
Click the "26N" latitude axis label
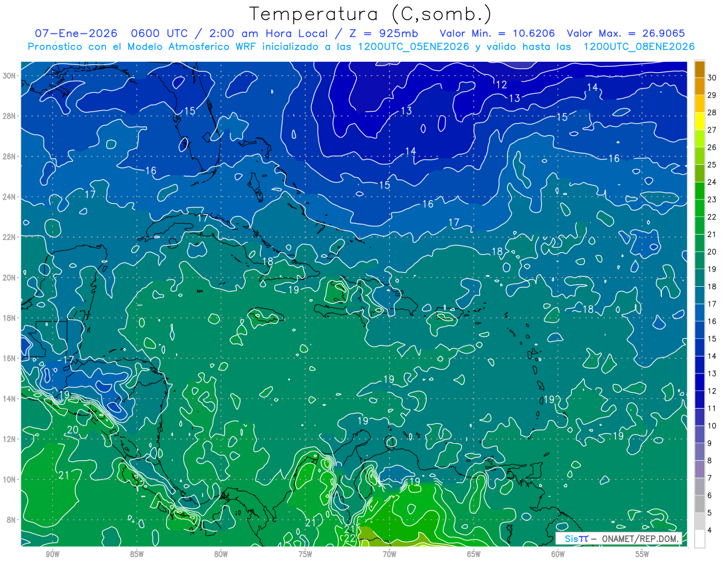9,156
